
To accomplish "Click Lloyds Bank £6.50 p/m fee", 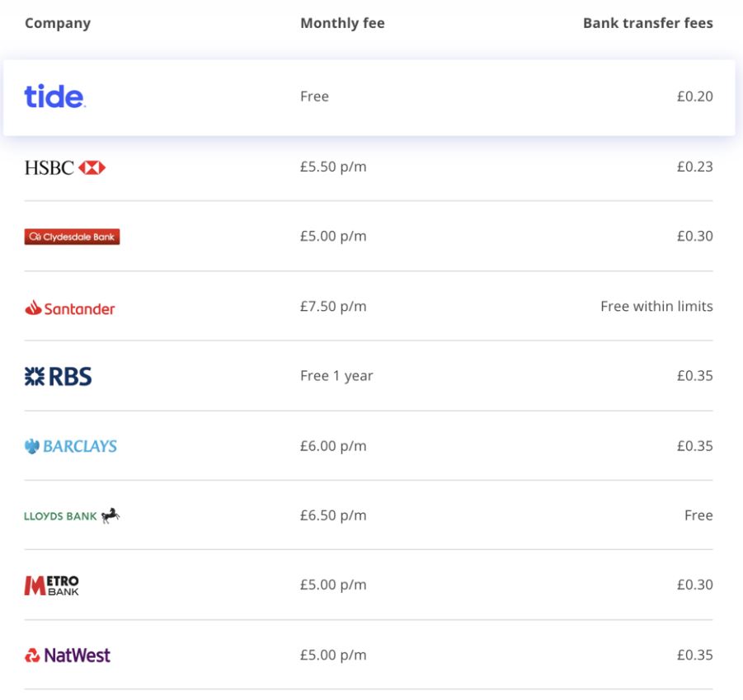I will coord(333,515).
